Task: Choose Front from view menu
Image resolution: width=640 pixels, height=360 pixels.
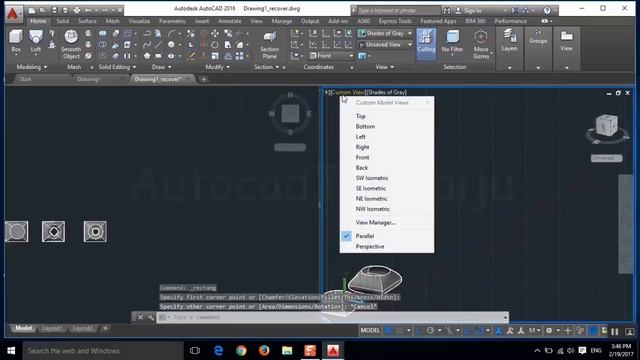Action: tap(362, 158)
